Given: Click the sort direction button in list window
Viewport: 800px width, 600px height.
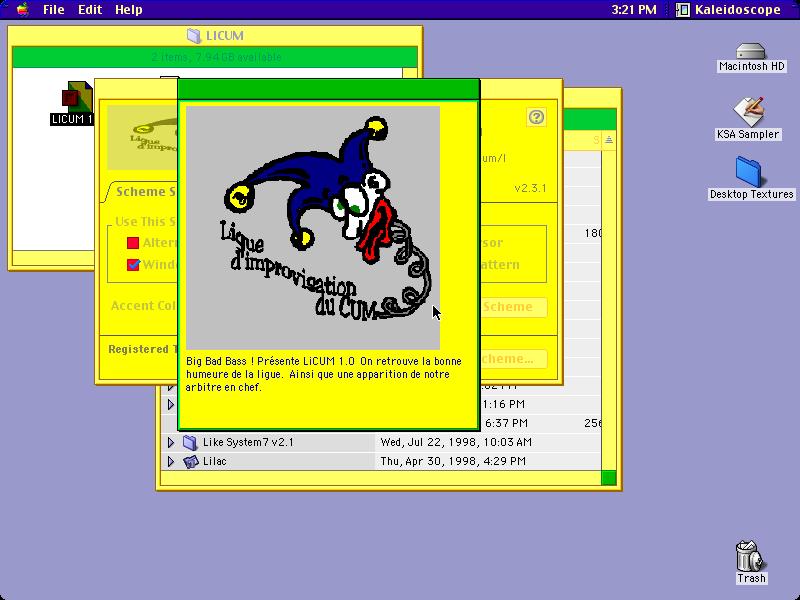Looking at the screenshot, I should (609, 140).
